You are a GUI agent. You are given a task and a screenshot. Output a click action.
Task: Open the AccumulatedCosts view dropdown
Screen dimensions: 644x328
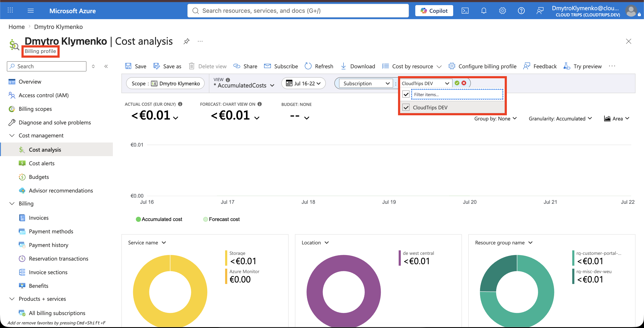tap(244, 85)
